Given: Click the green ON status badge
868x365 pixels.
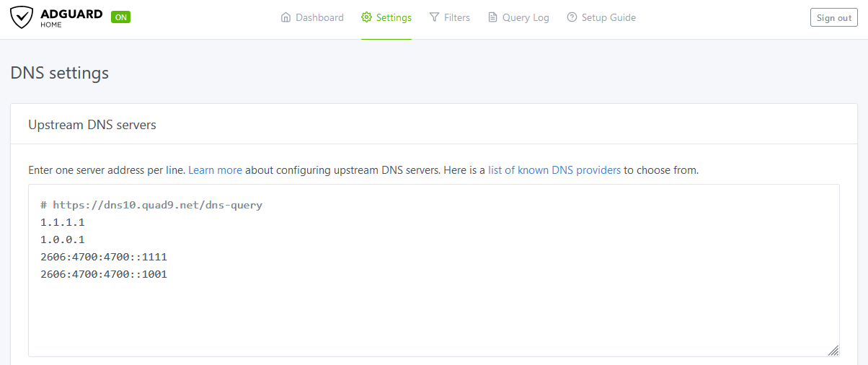Looking at the screenshot, I should 120,17.
